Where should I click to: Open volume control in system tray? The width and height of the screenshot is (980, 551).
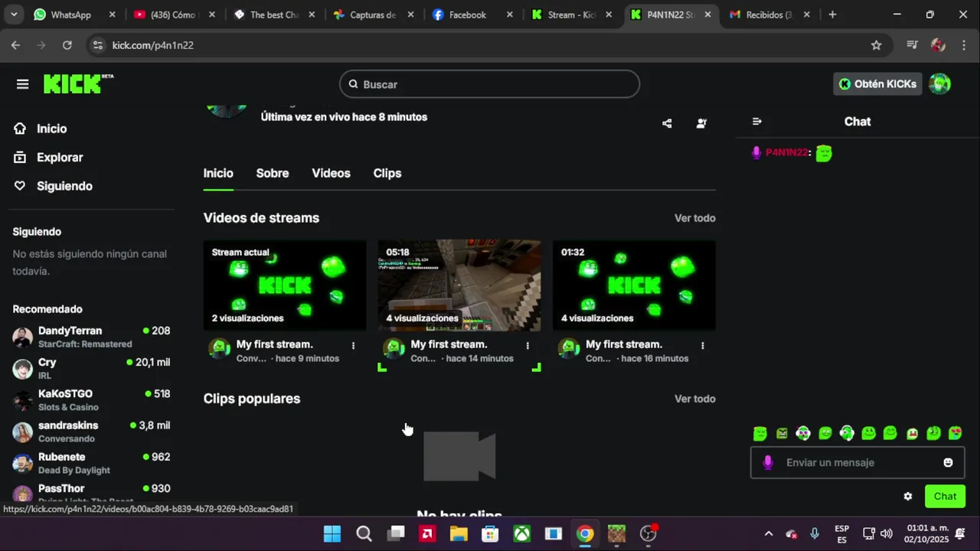point(887,533)
